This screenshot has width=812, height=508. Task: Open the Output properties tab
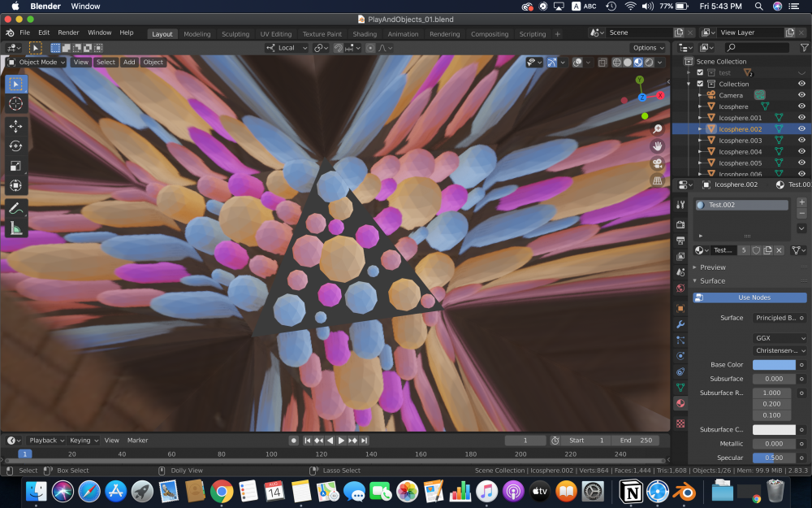coord(680,241)
